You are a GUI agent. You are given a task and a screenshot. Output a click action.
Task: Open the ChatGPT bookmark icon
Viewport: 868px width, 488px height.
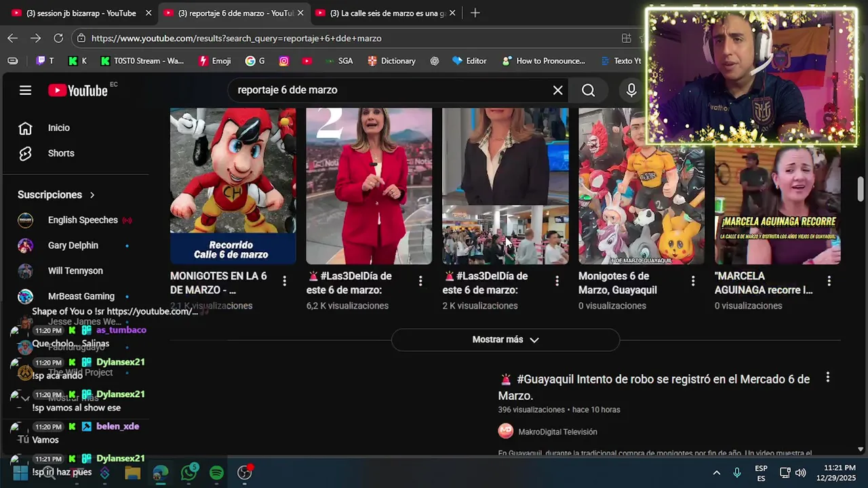[x=435, y=61]
